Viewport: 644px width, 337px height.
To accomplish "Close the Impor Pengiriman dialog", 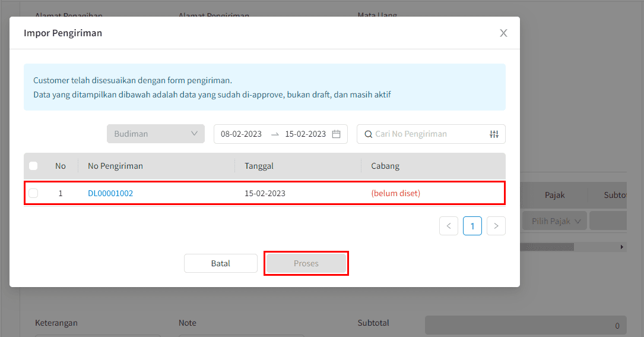I will (x=503, y=33).
